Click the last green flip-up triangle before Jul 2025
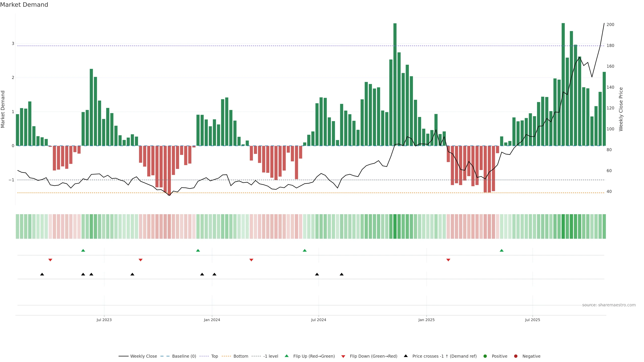The width and height of the screenshot is (644, 362). tap(501, 251)
